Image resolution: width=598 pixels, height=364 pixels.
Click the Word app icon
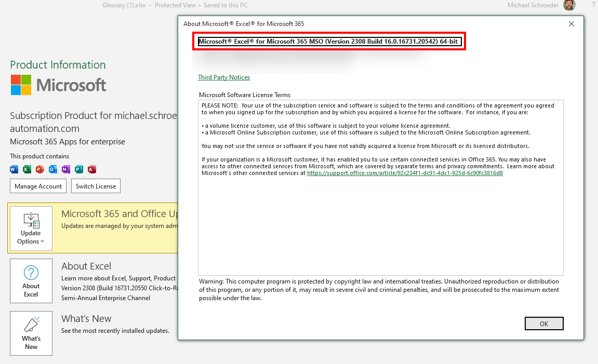click(14, 169)
